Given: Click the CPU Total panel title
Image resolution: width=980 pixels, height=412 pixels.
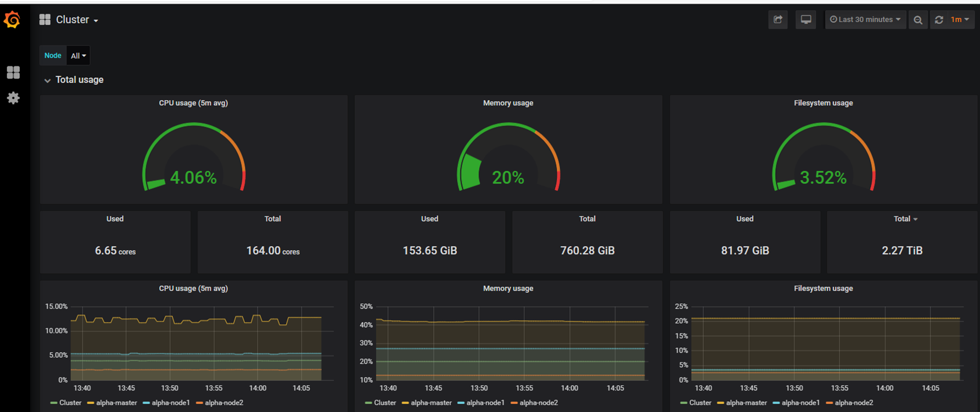Looking at the screenshot, I should pyautogui.click(x=272, y=219).
